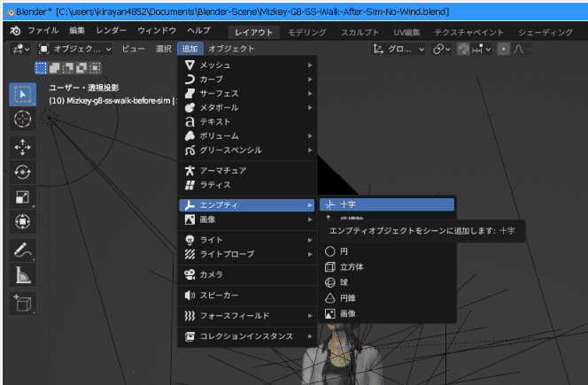Viewport: 588px width, 385px height.
Task: Add a 円錐 empty
Action: click(x=387, y=298)
